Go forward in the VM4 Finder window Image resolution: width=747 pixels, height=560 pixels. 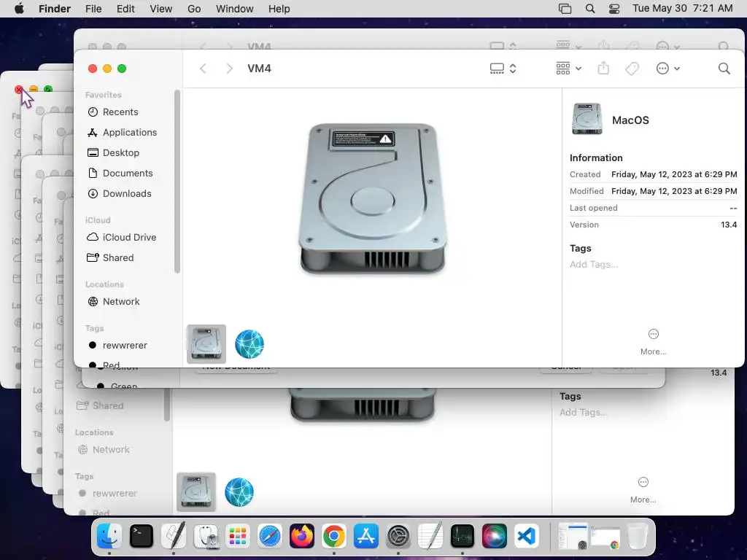(229, 69)
